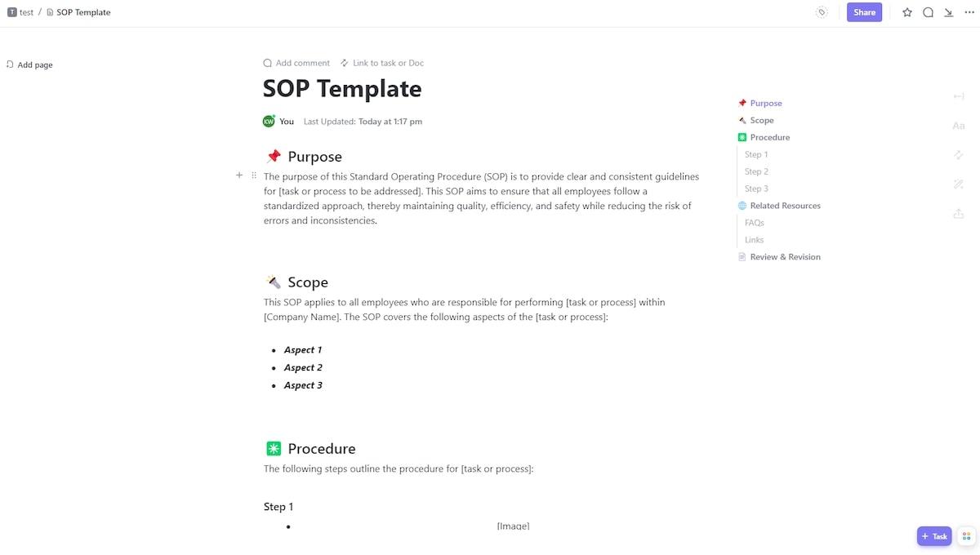Click the export icon in right sidebar

(x=959, y=214)
